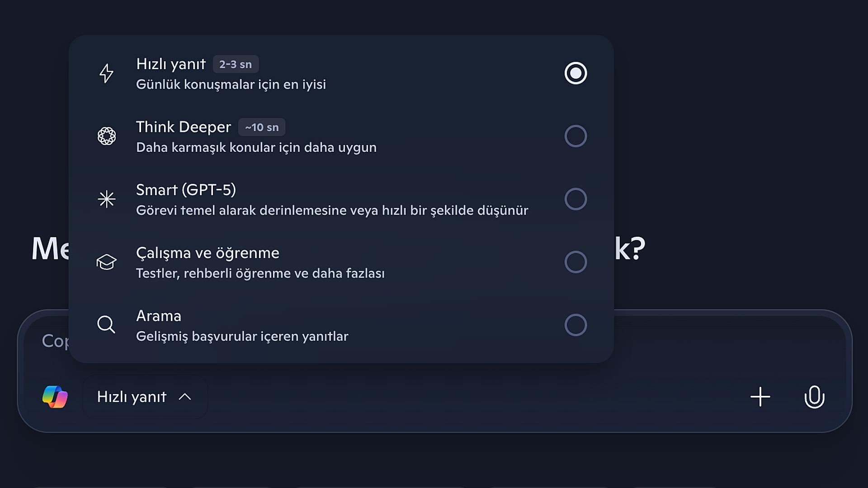This screenshot has width=868, height=488.
Task: Select the Hızlı yanıt radio button
Action: (576, 73)
